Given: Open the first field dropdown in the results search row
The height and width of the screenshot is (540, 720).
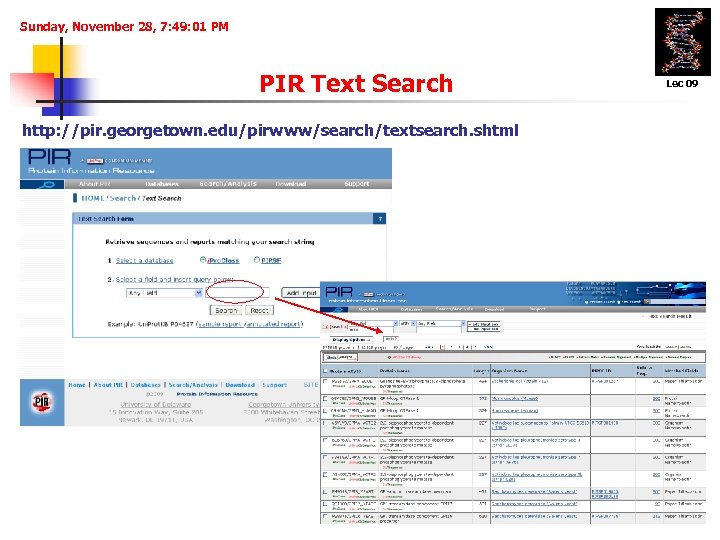Looking at the screenshot, I should pos(373,324).
